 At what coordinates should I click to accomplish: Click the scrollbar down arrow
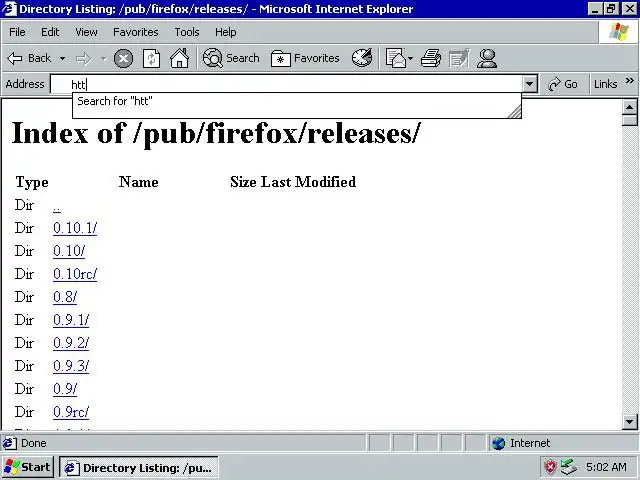tap(629, 422)
